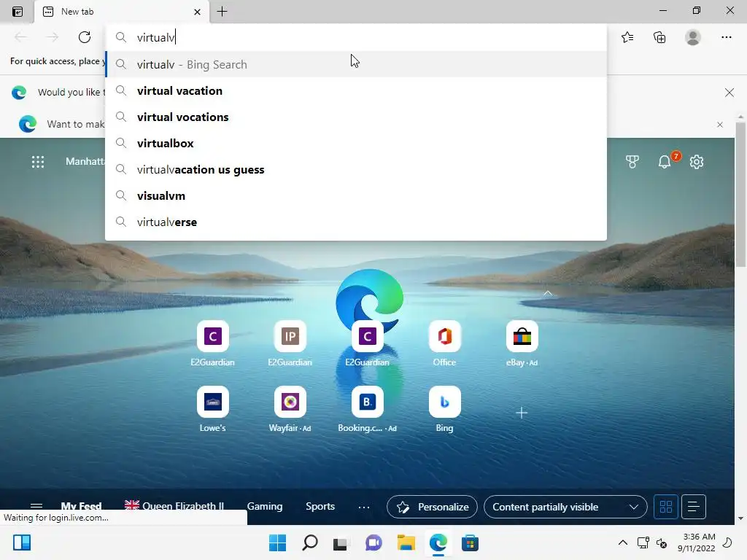Open File Explorer from taskbar
Image resolution: width=747 pixels, height=560 pixels.
(x=406, y=542)
